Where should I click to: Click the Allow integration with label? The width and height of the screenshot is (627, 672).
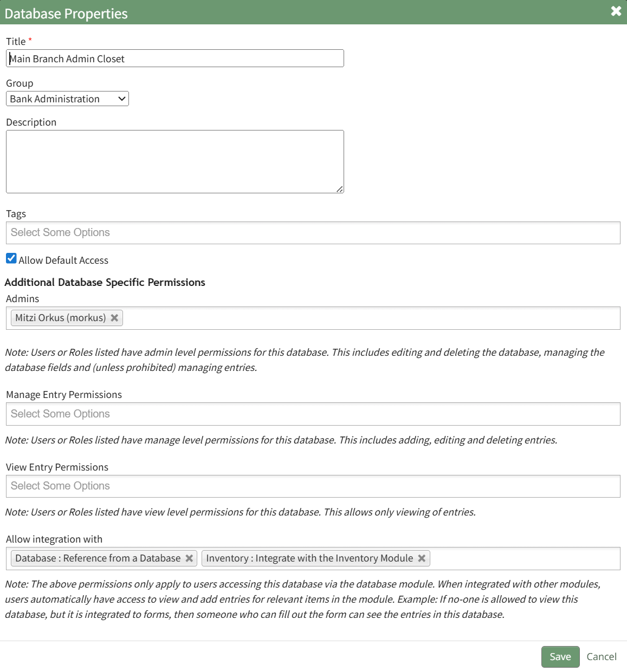[54, 539]
